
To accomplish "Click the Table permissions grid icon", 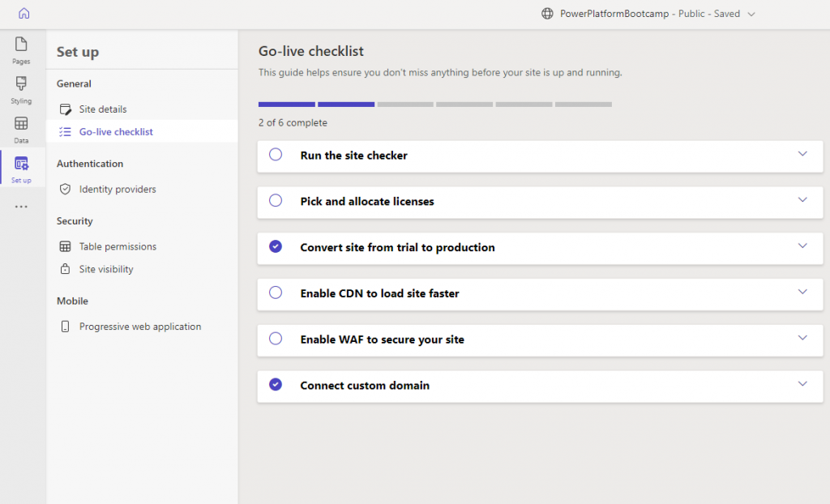I will click(x=65, y=246).
